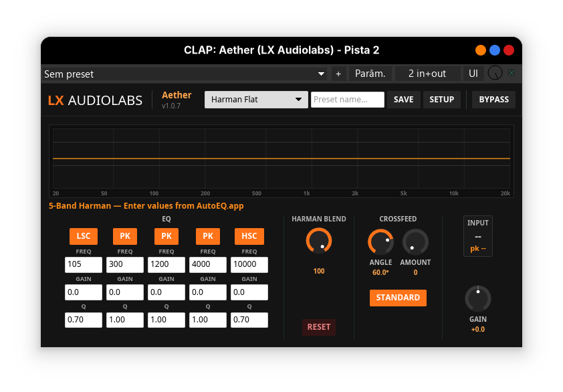Toggle the HSC high shelf band

click(249, 236)
